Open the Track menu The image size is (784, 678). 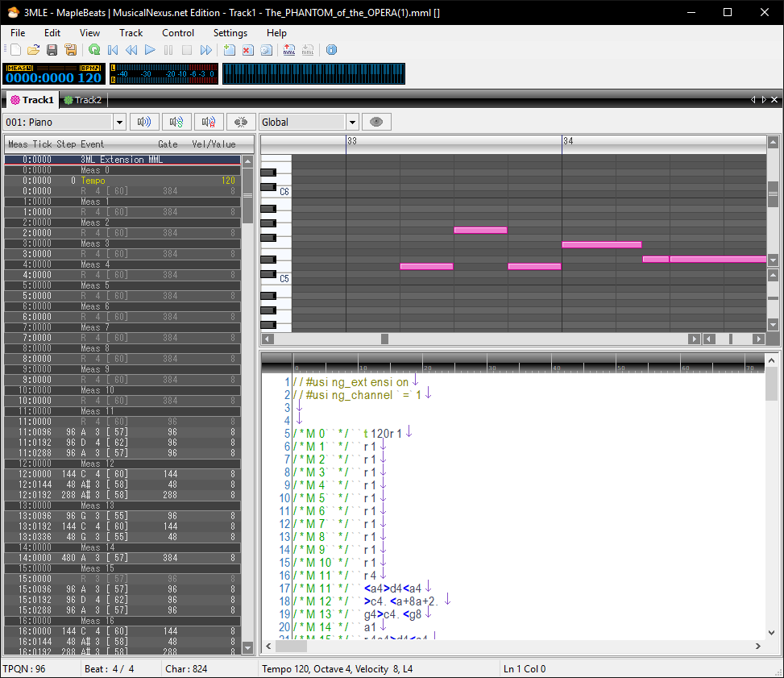pyautogui.click(x=131, y=32)
